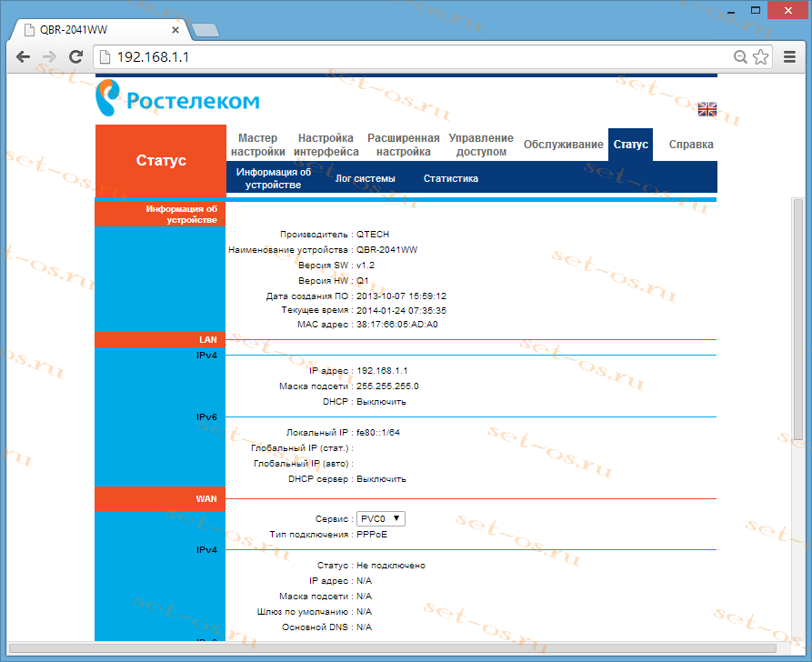The height and width of the screenshot is (662, 812).
Task: Select the Обслуживание menu item
Action: pos(563,145)
